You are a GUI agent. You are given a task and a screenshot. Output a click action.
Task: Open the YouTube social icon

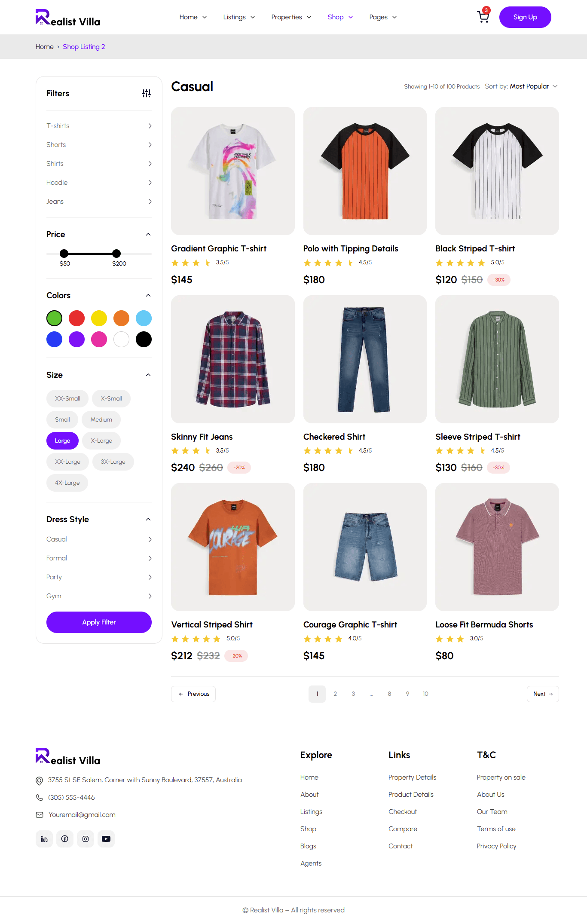pyautogui.click(x=106, y=839)
